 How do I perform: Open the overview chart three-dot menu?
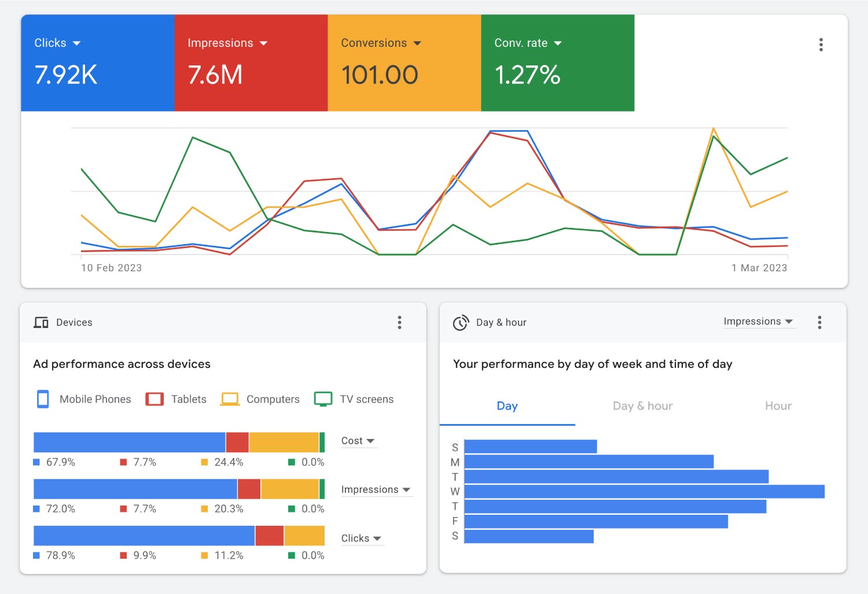[821, 45]
